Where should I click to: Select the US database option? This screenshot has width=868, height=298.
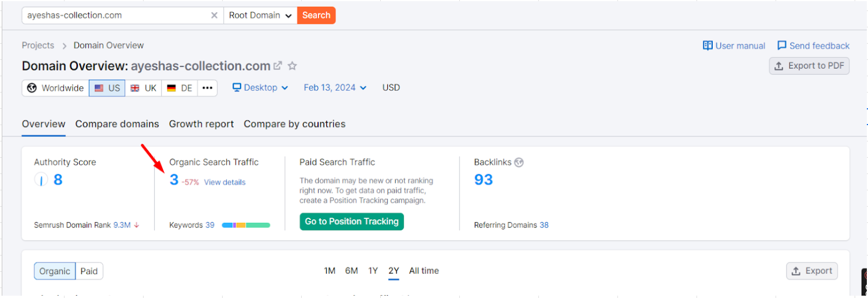(107, 88)
